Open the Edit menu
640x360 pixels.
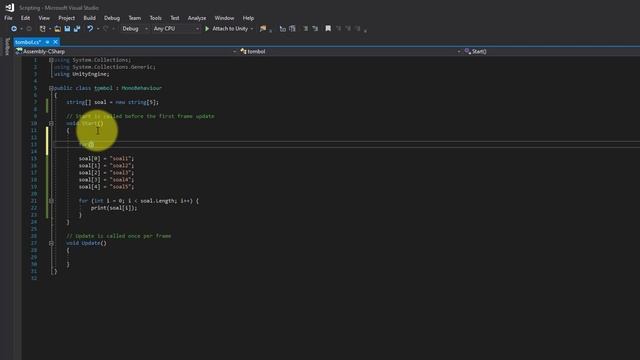pyautogui.click(x=25, y=18)
